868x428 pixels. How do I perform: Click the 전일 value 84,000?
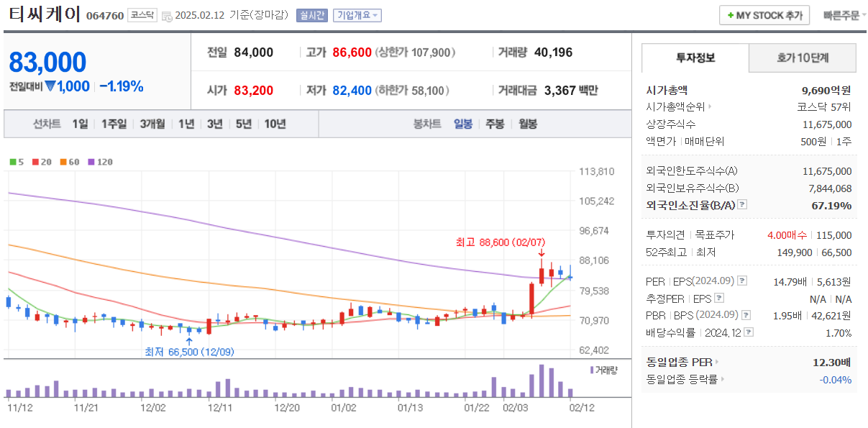[254, 52]
